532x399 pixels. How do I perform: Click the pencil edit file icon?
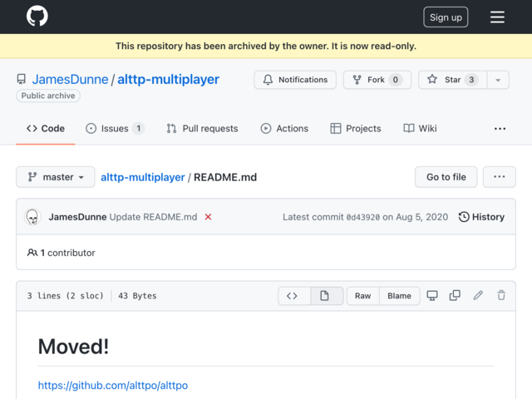coord(478,296)
